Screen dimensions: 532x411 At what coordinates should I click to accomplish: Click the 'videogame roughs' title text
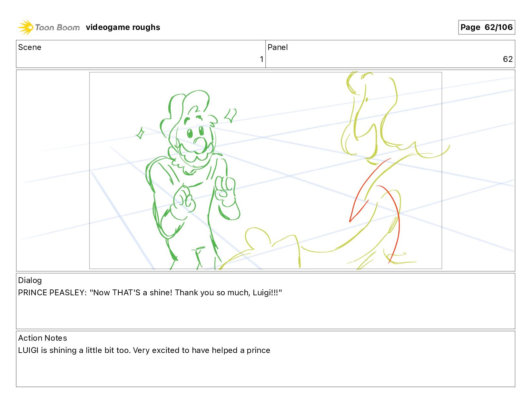coord(123,27)
